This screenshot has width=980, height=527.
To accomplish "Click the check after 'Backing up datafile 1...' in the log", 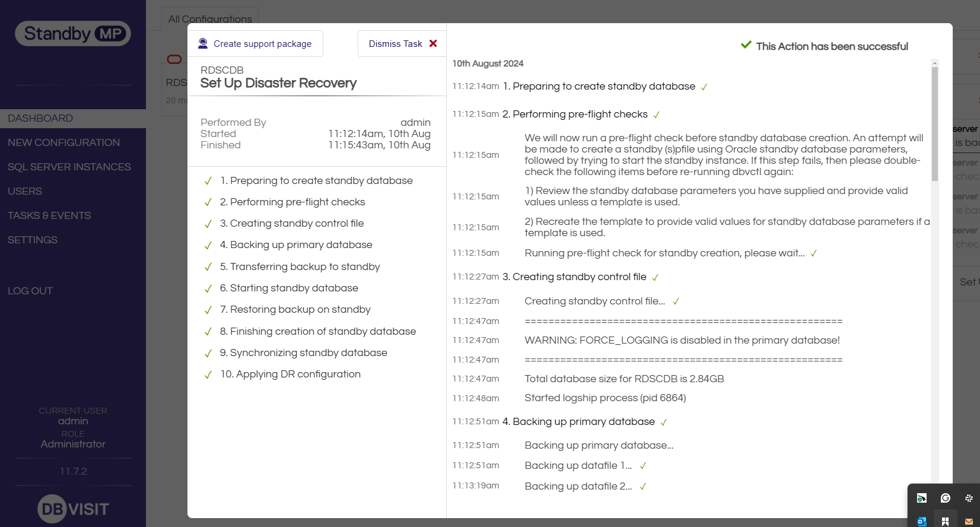I will tap(643, 466).
